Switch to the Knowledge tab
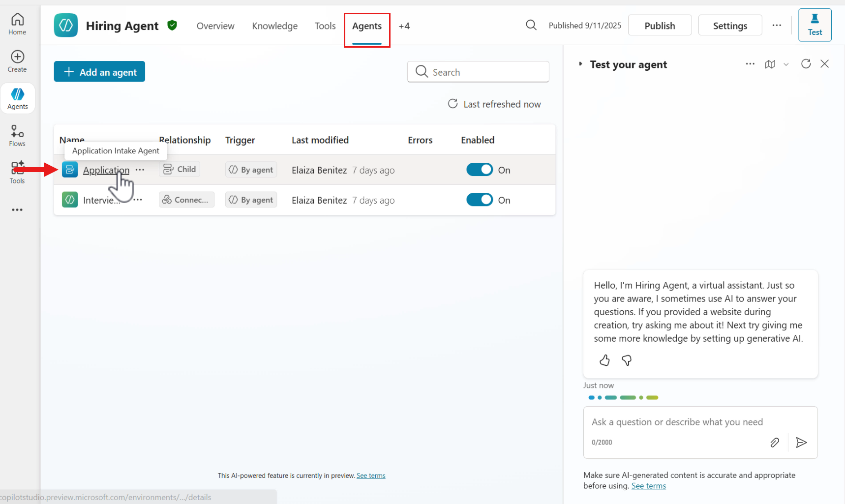The image size is (845, 504). pyautogui.click(x=274, y=26)
